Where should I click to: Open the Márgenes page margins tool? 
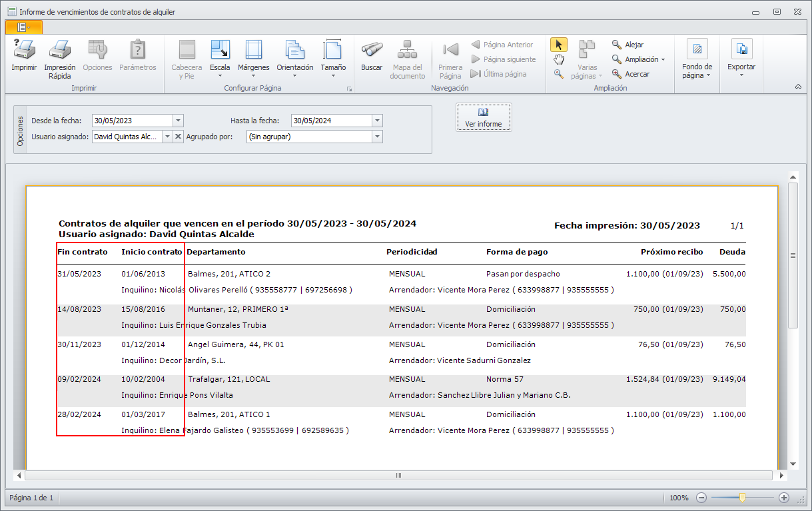click(254, 51)
